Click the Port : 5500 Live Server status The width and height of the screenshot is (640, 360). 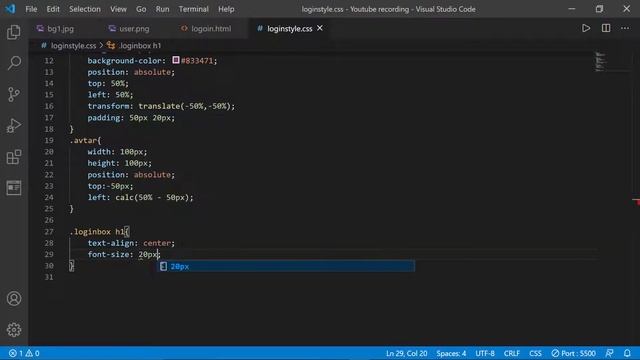[573, 353]
